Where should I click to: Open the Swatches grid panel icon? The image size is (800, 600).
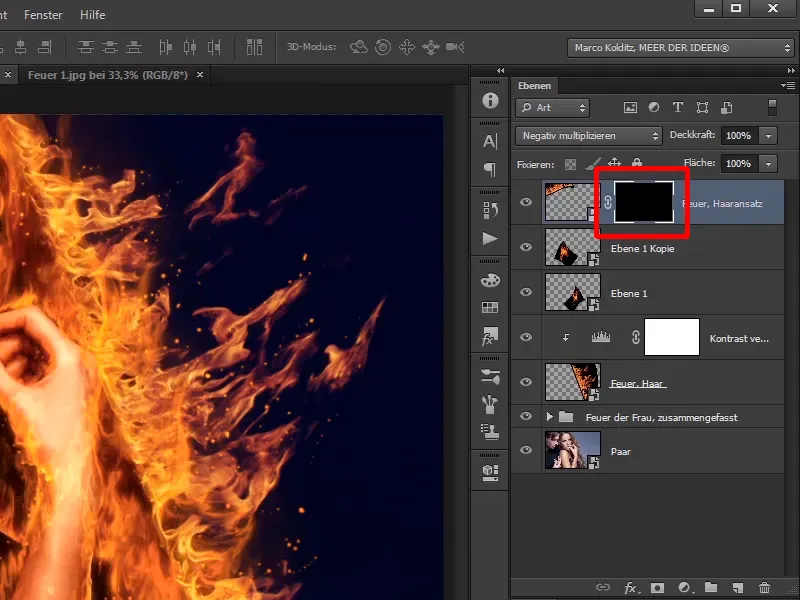pyautogui.click(x=490, y=307)
